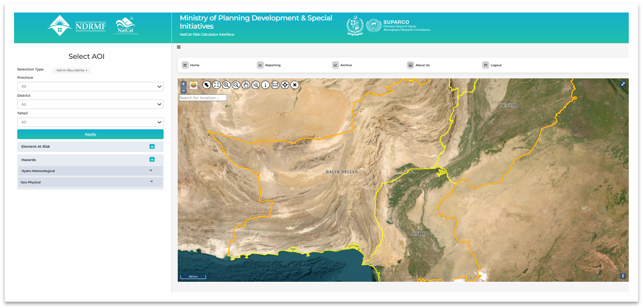Activate the zoom in magnifier tool

pos(226,85)
